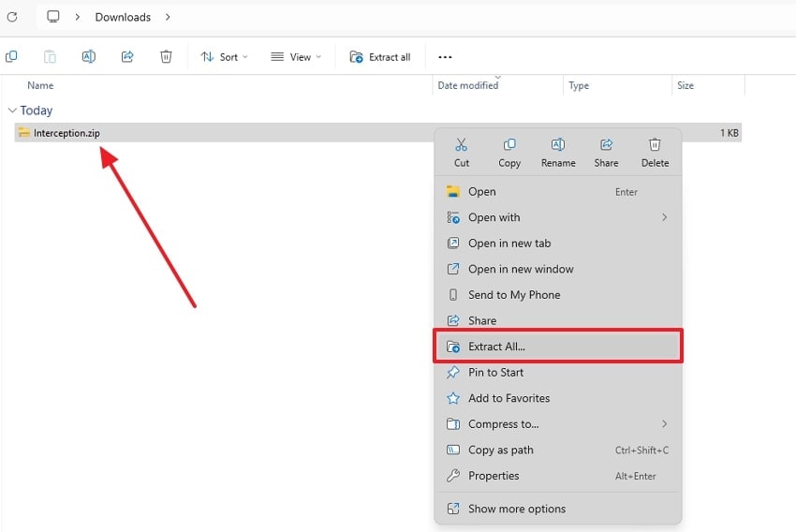
Task: Choose Open with from the context menu
Action: [557, 218]
